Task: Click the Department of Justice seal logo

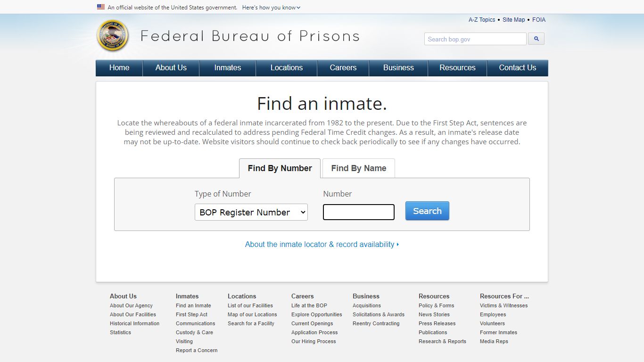Action: (x=112, y=36)
